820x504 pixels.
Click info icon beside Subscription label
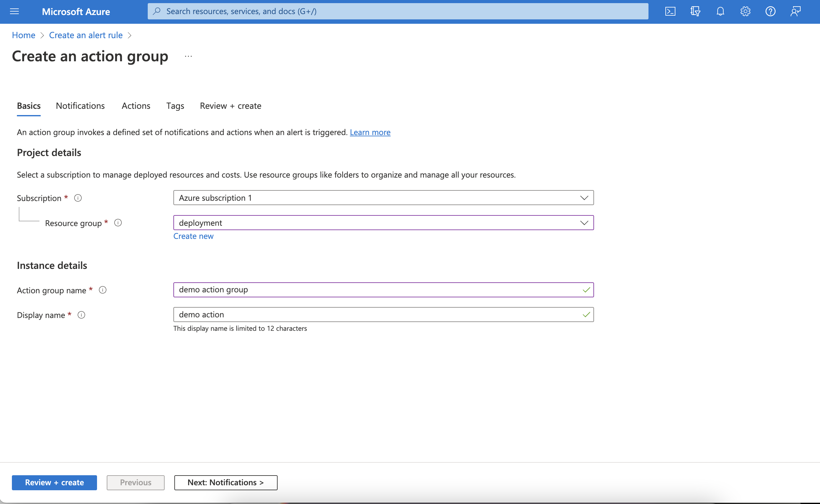click(78, 198)
